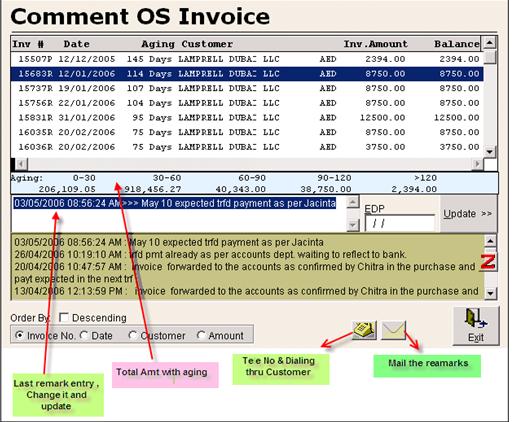Select the Customer order radio button
The image size is (516, 422).
[133, 335]
